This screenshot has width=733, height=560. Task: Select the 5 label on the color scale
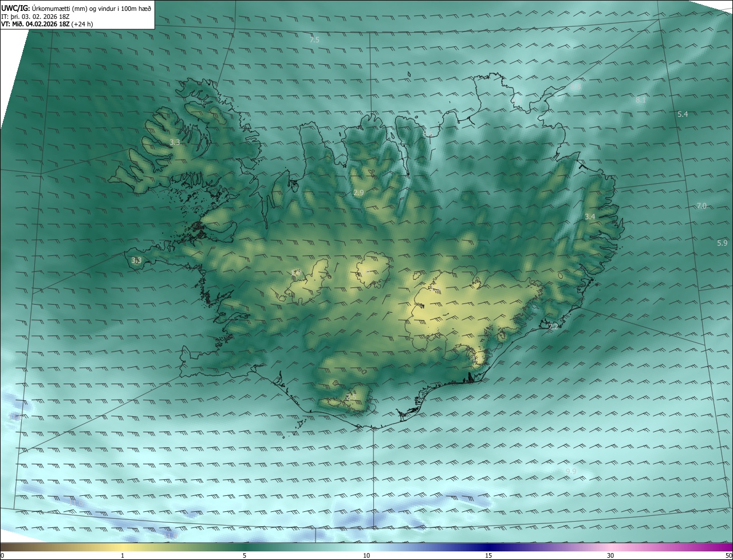(245, 555)
